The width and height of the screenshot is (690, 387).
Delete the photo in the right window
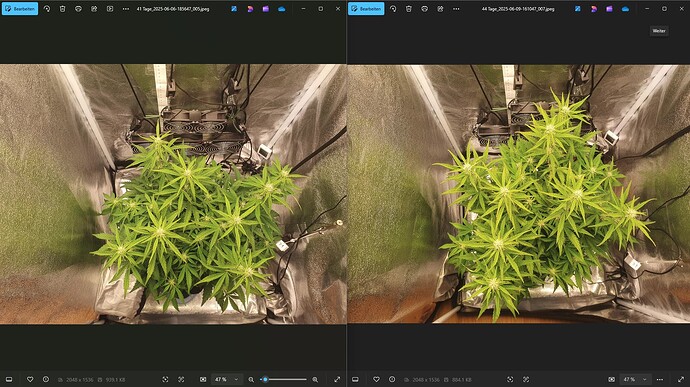(409, 9)
